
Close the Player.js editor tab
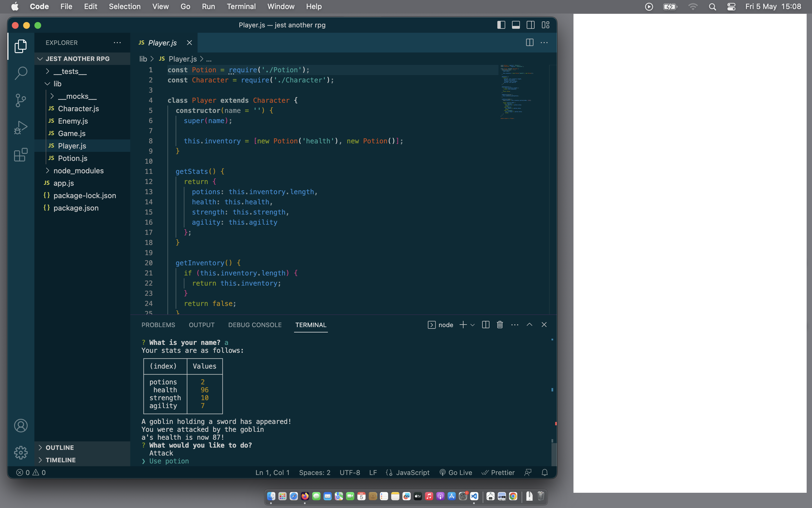[x=189, y=43]
